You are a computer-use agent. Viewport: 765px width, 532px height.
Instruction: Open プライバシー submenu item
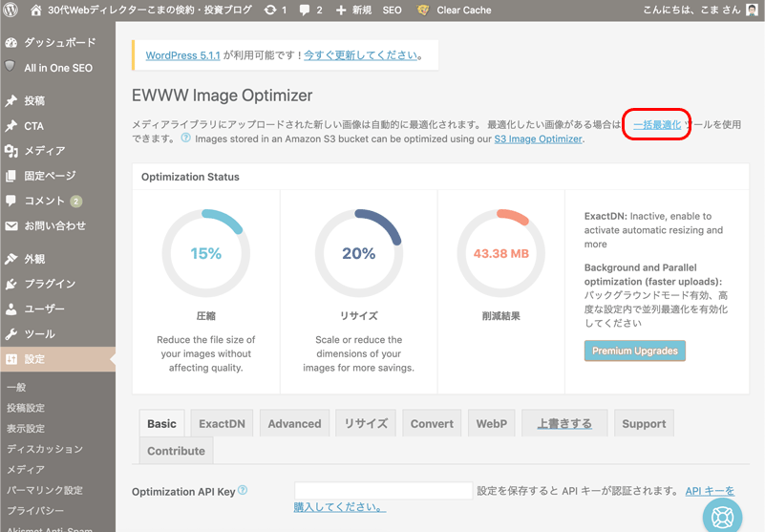[x=35, y=510]
